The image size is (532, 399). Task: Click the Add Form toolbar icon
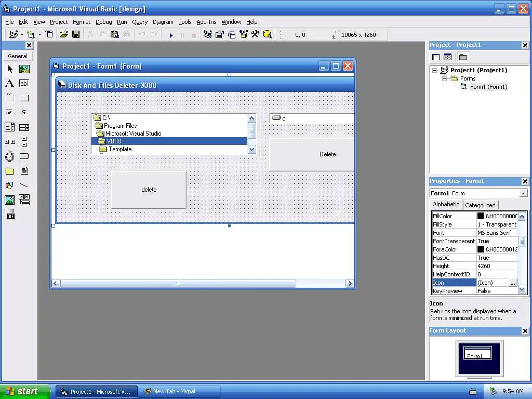[x=31, y=35]
